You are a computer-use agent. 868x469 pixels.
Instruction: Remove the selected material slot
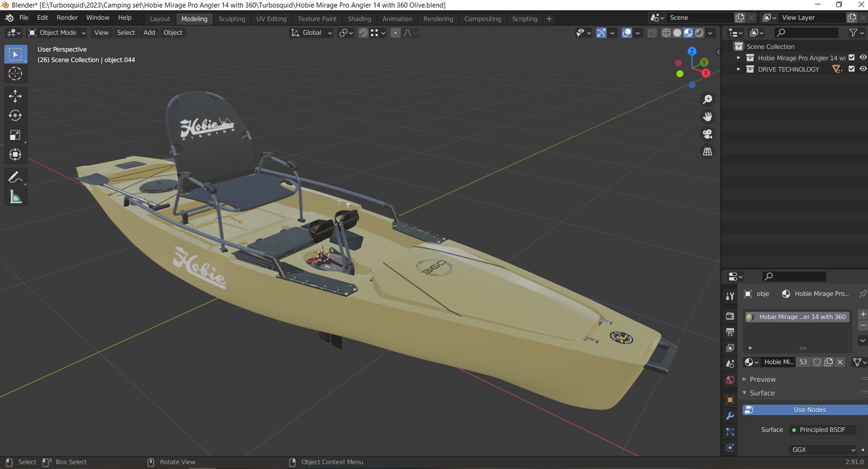click(863, 325)
